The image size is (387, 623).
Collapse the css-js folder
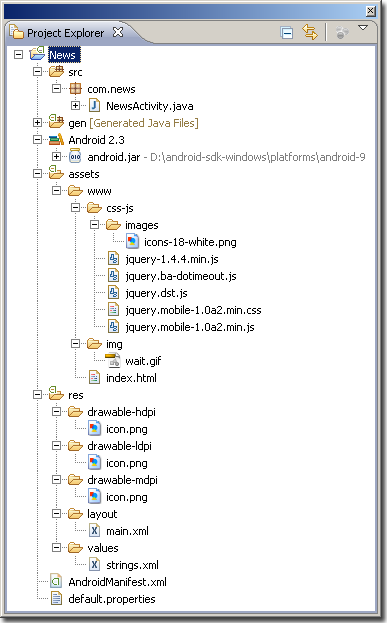point(75,207)
